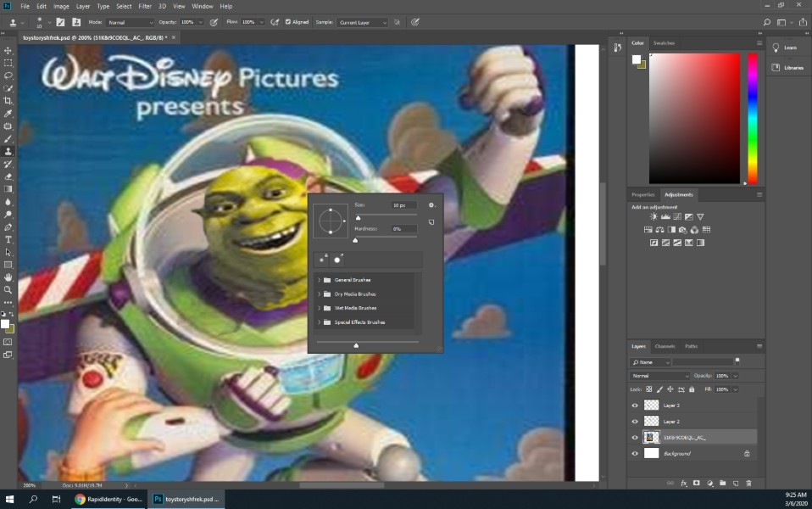Add a Brightness/Contrast adjustment
Viewport: 812px width, 509px height.
(653, 216)
